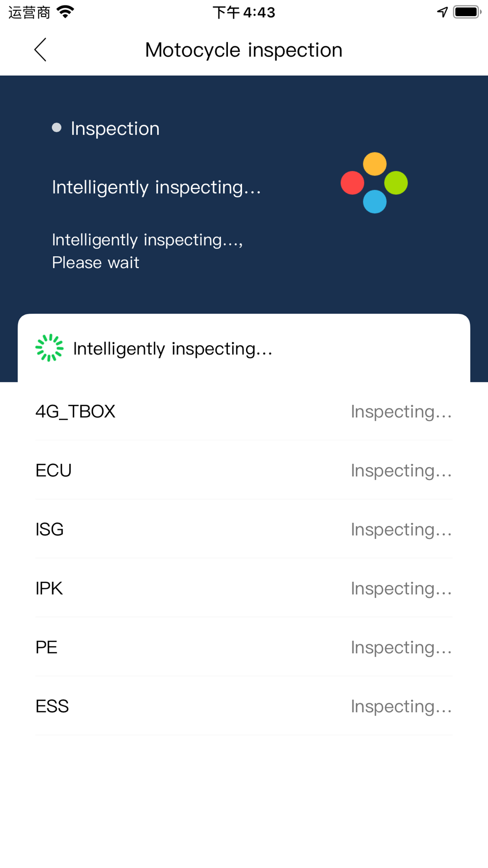Tap the white card 'Intelligently inspecting...' header
Screen dimensions: 488x868
coord(173,349)
